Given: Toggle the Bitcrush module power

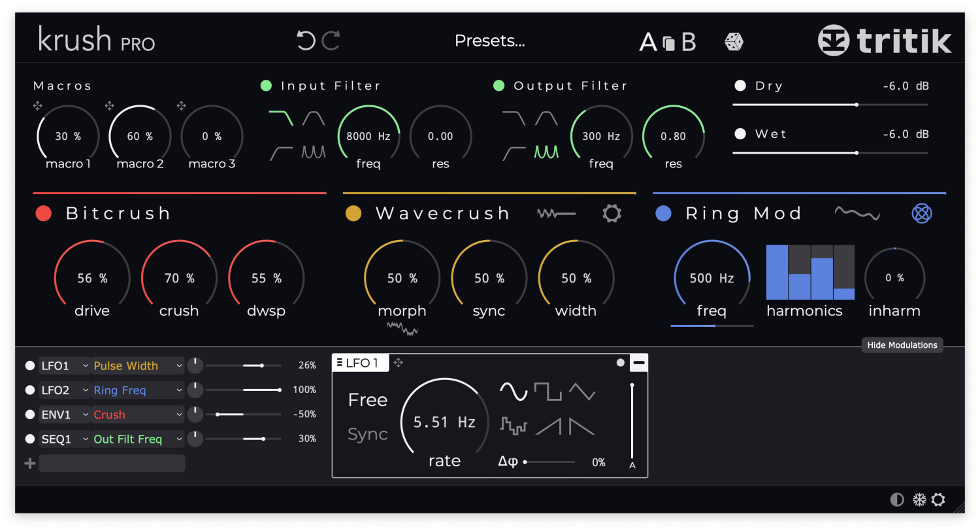Looking at the screenshot, I should (x=44, y=214).
